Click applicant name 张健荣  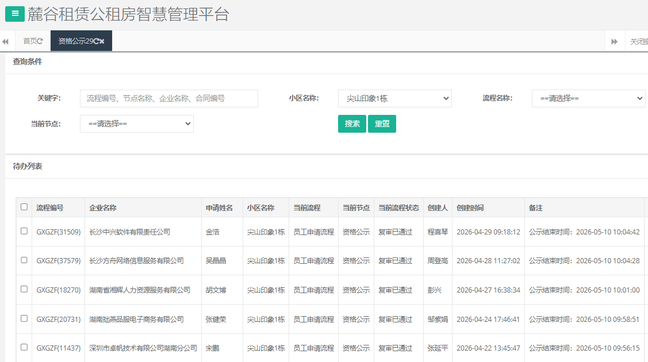point(216,319)
